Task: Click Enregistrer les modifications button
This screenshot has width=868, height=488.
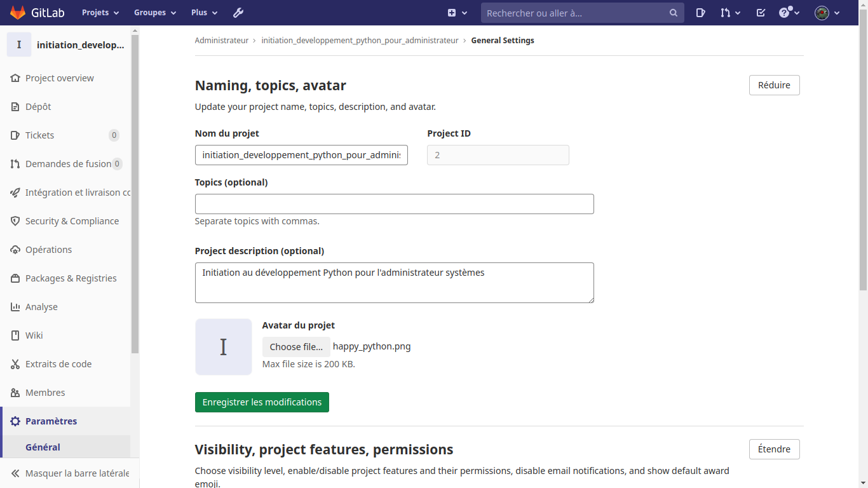Action: pyautogui.click(x=262, y=402)
